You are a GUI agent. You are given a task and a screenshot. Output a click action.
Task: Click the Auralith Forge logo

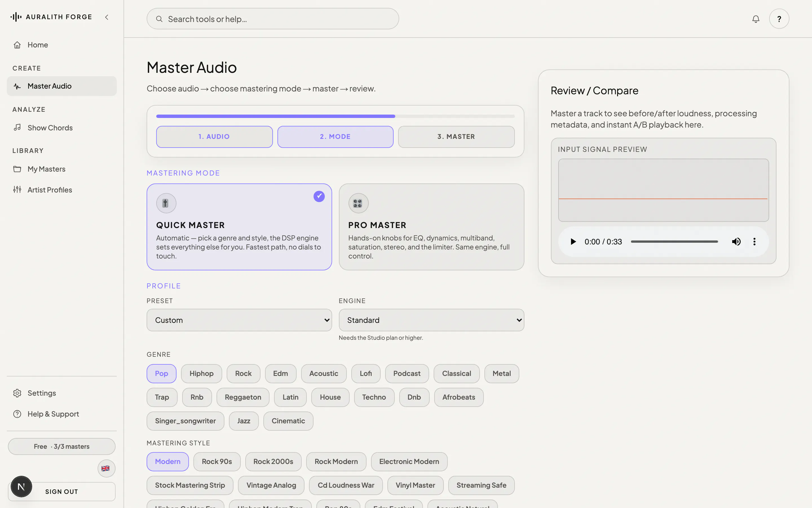(x=51, y=17)
